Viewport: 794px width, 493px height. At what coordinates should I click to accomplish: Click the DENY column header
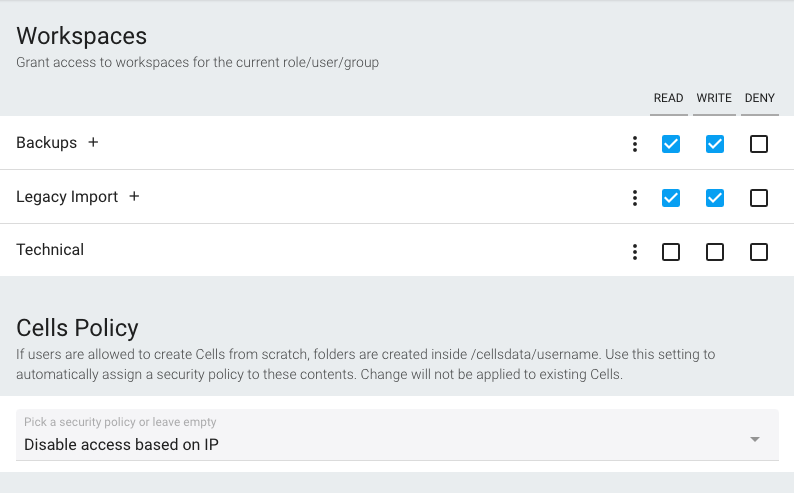click(x=760, y=98)
